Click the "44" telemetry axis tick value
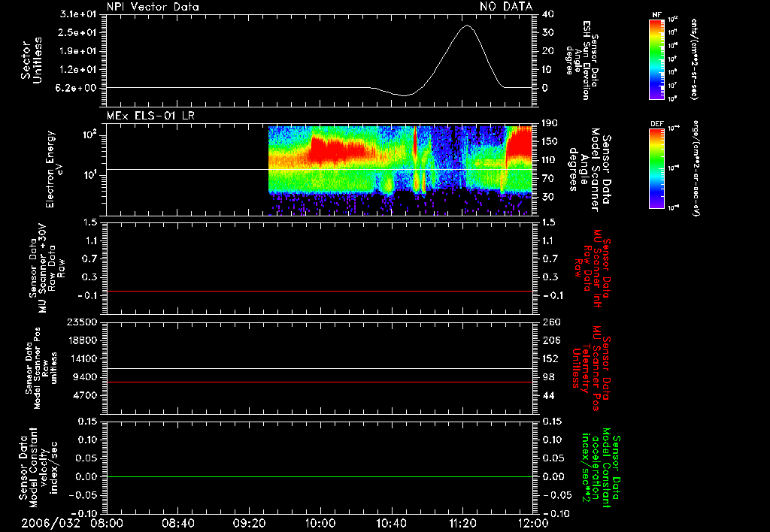Viewport: 770px width, 532px height. (x=548, y=395)
